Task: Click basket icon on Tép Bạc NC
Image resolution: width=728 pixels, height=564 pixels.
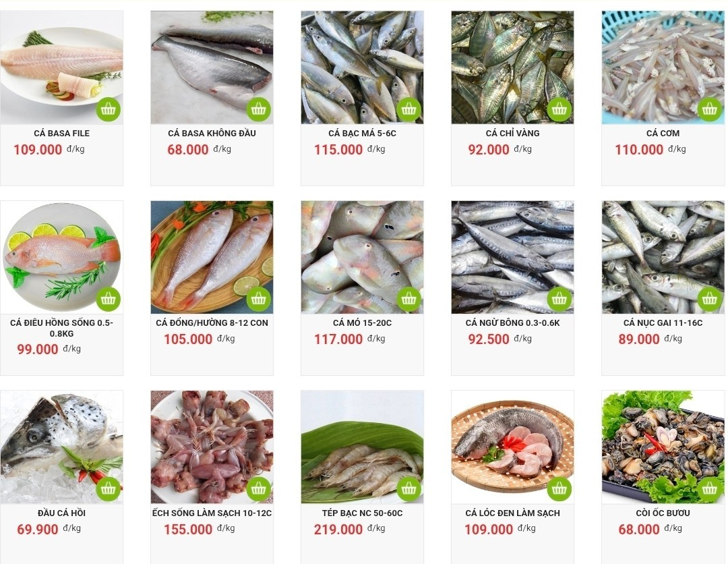Action: (409, 488)
